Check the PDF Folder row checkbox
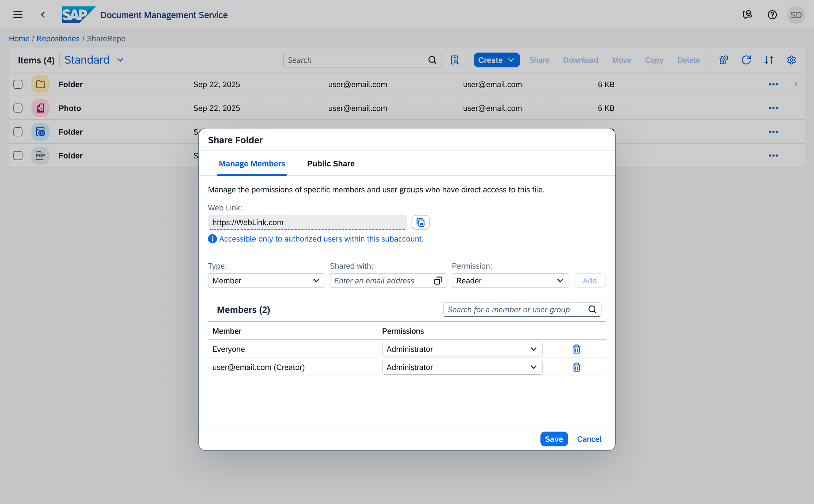 (18, 156)
